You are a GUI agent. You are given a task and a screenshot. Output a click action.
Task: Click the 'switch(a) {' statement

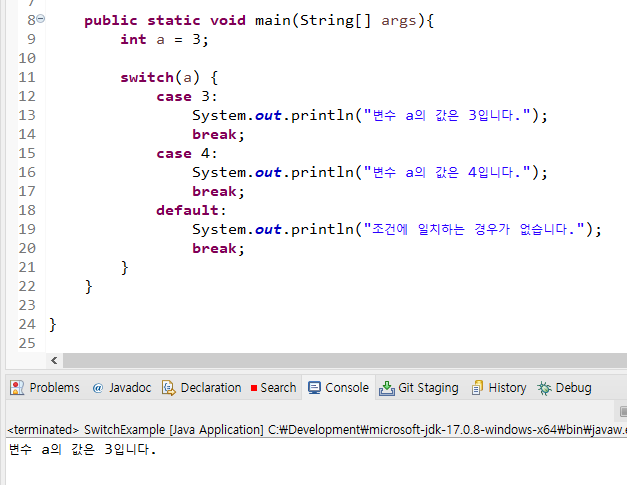coord(169,77)
